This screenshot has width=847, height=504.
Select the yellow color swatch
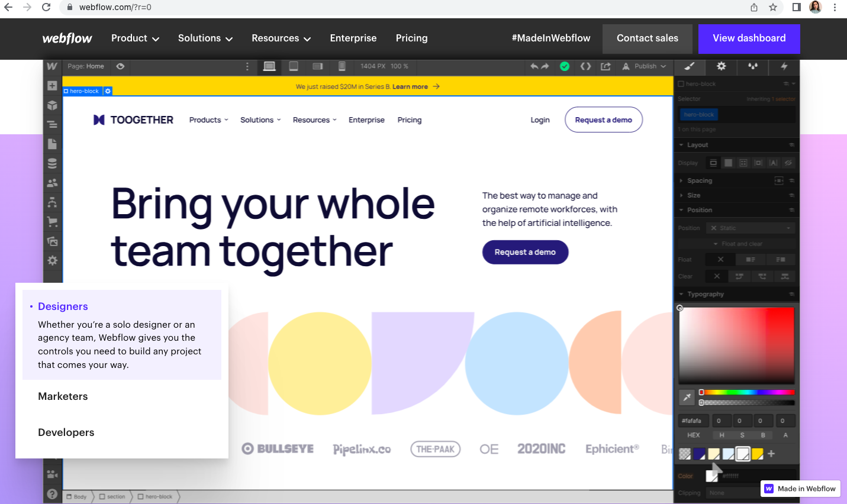pyautogui.click(x=757, y=454)
